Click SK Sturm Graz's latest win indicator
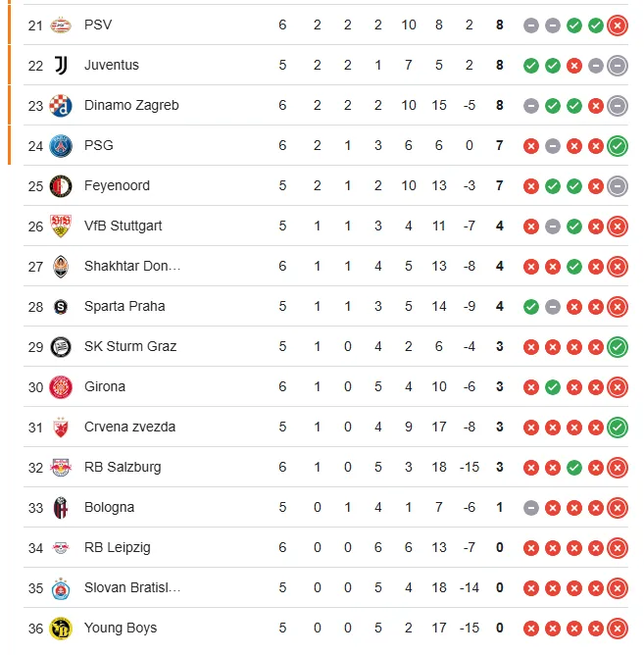Image resolution: width=644 pixels, height=655 pixels. coord(618,347)
